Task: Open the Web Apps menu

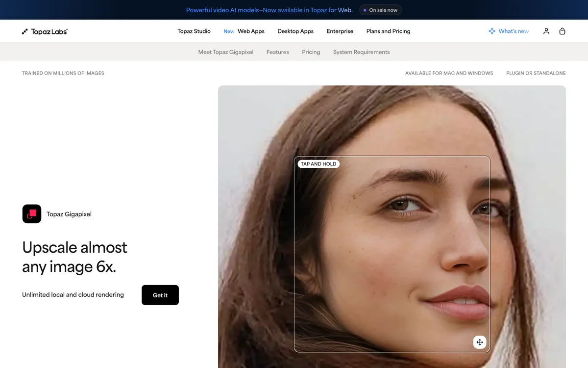Action: coord(251,31)
